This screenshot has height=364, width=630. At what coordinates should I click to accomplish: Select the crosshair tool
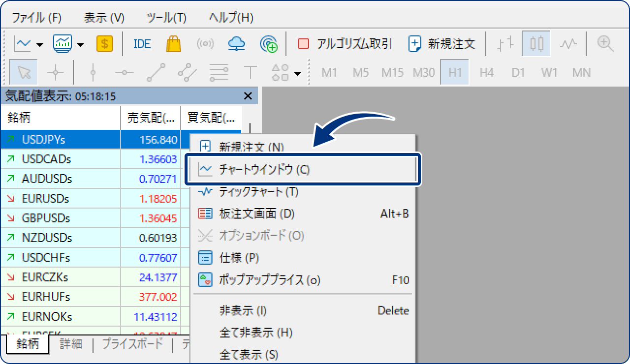(55, 73)
